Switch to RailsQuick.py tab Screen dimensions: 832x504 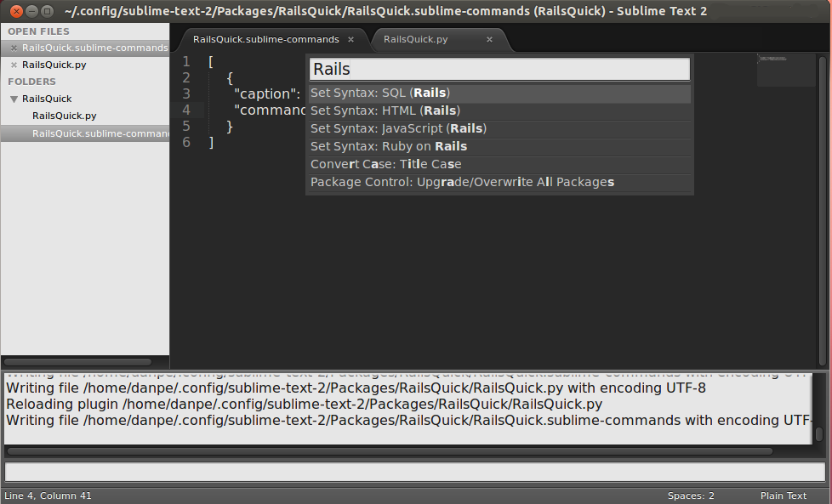pos(415,39)
